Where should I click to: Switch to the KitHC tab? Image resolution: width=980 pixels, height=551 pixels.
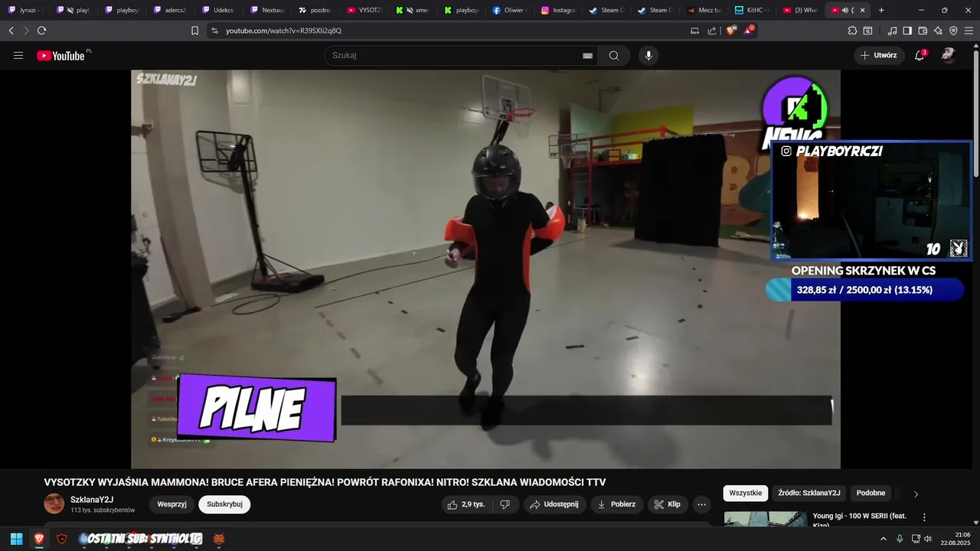point(751,10)
